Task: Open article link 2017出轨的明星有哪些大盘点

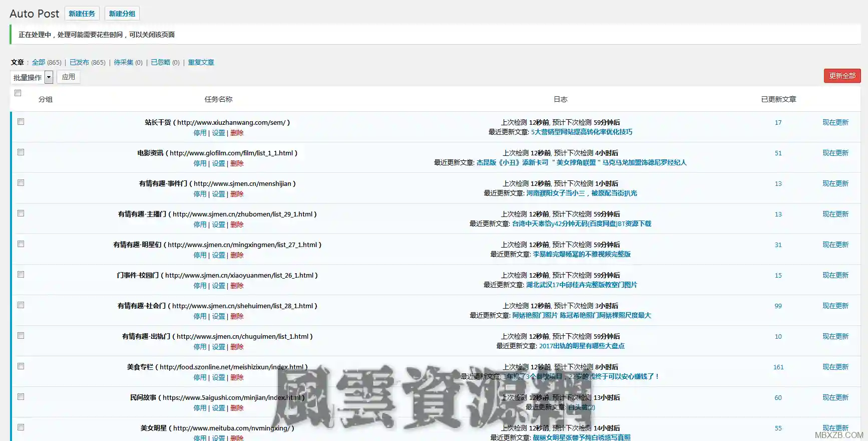Action: click(x=582, y=346)
